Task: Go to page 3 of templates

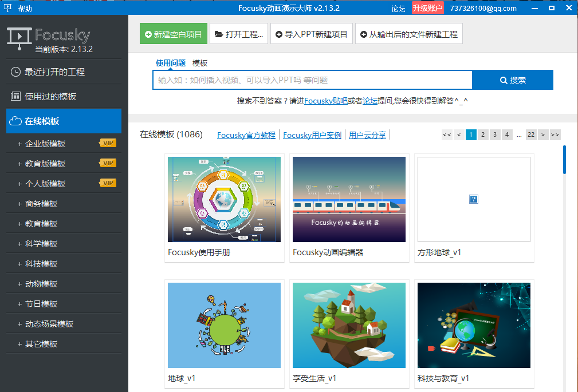Action: point(495,135)
